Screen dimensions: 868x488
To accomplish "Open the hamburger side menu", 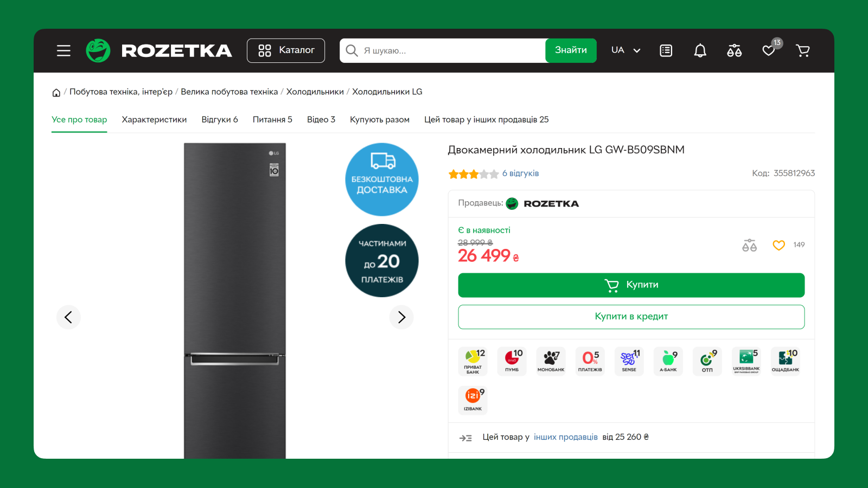I will 63,50.
